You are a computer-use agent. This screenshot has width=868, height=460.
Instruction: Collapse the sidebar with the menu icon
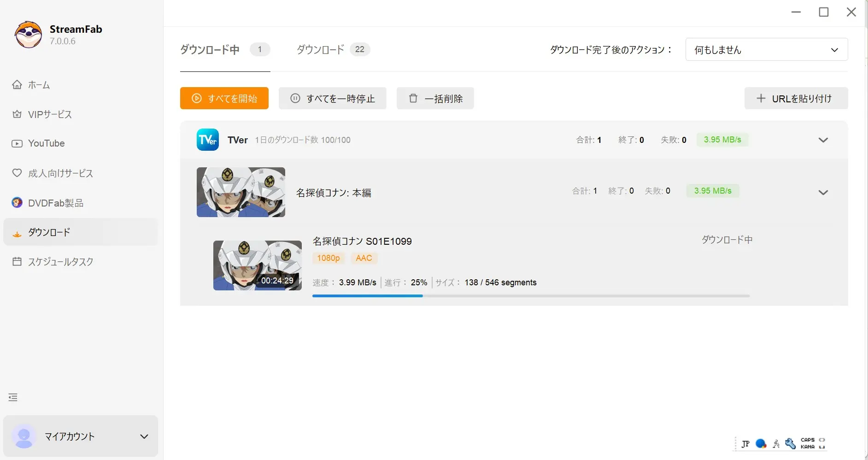13,397
